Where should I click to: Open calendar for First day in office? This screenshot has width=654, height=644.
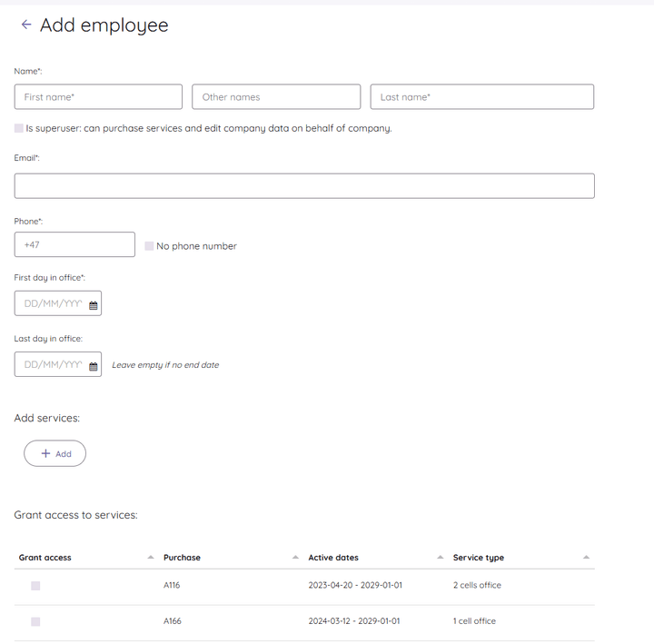click(x=93, y=303)
